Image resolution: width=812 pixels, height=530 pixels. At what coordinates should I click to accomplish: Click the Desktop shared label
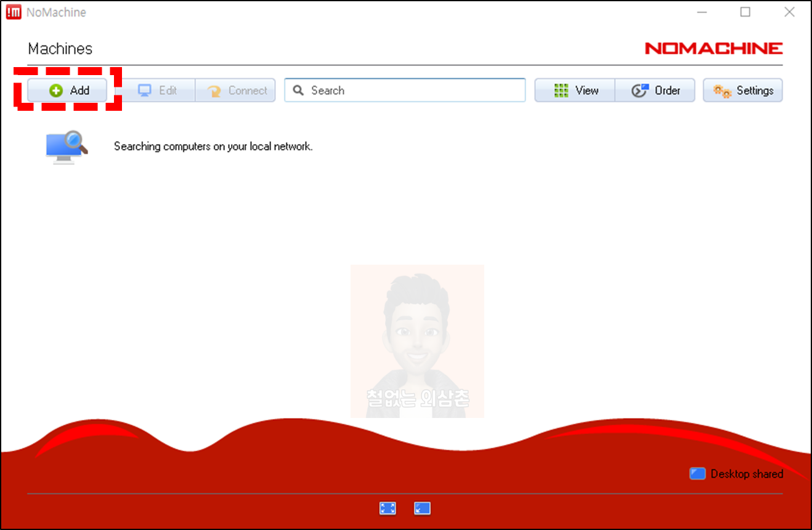click(747, 474)
